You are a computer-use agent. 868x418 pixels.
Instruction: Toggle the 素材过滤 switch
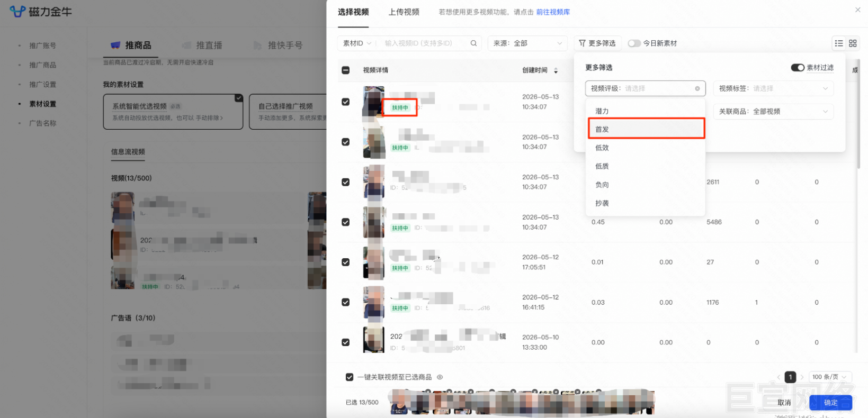(798, 68)
